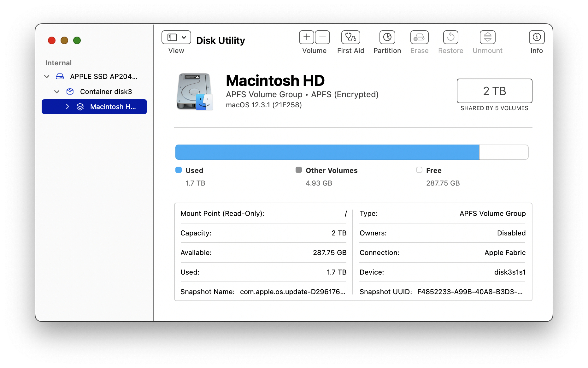Close the Disk Utility window
This screenshot has height=368, width=588.
coord(52,40)
